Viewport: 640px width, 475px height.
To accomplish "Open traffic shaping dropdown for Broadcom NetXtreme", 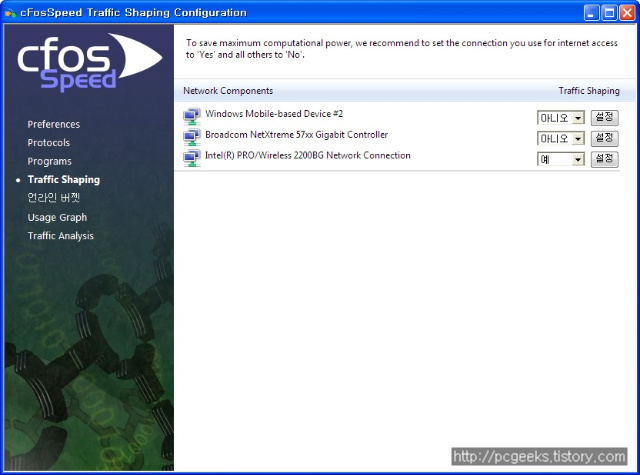I will (561, 139).
